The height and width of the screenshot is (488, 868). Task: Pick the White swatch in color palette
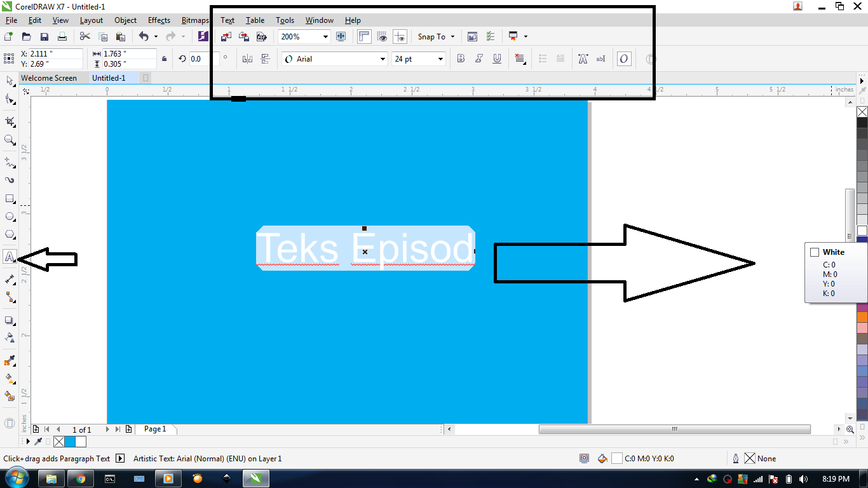862,231
